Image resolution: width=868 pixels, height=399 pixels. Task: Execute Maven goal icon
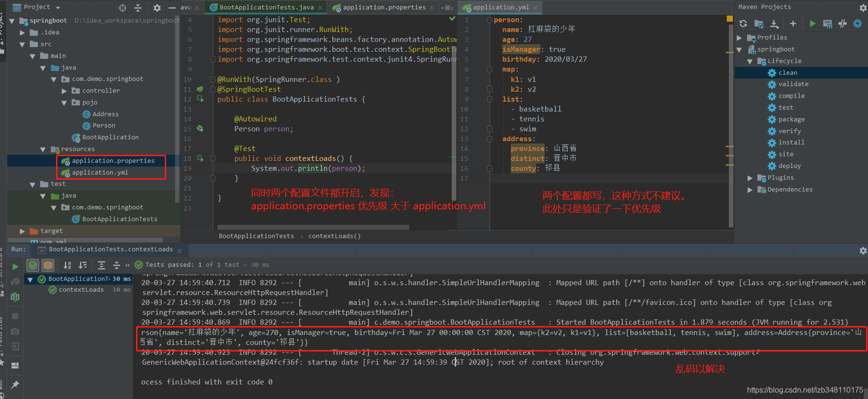pos(828,24)
